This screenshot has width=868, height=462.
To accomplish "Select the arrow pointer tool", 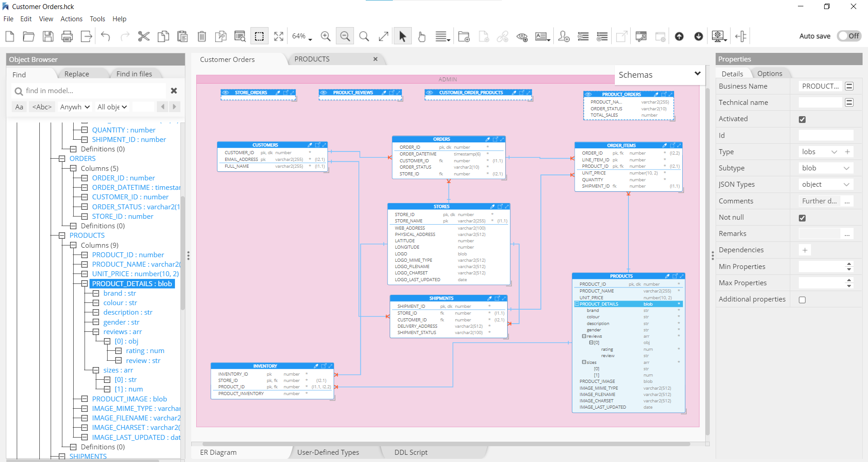I will [402, 36].
